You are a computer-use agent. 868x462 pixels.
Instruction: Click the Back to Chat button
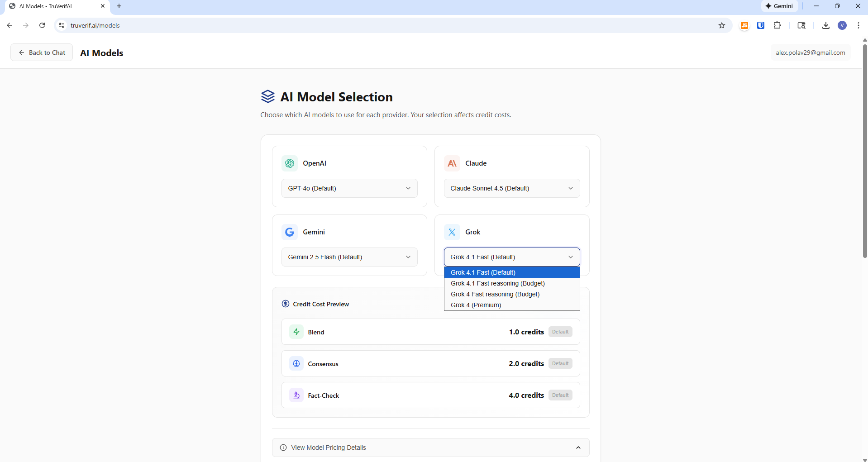[42, 52]
